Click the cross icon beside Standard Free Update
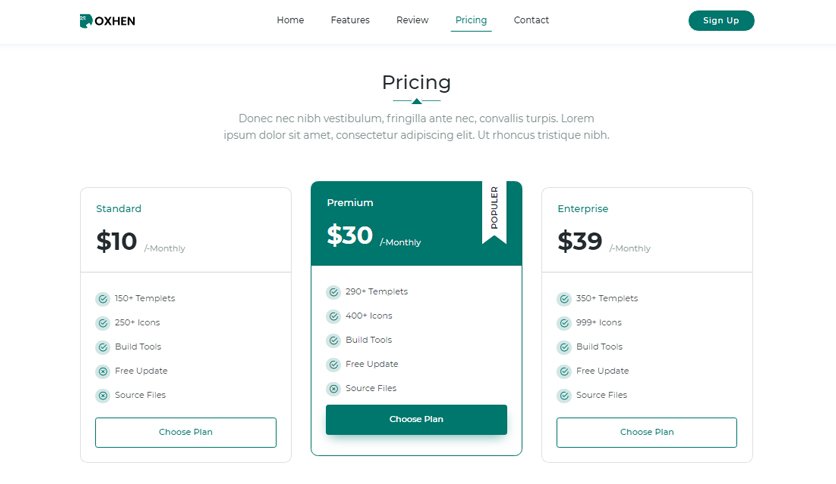 [x=103, y=372]
